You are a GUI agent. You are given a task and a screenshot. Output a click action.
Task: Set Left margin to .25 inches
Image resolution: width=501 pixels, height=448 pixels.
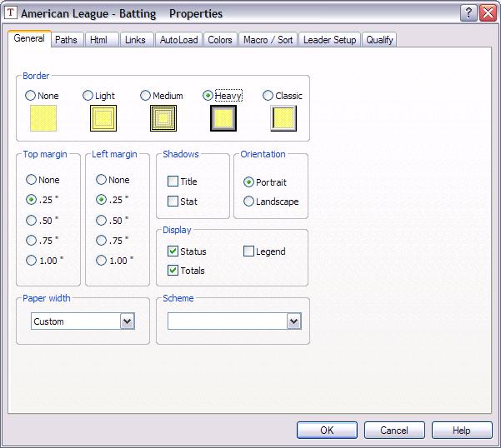(101, 200)
